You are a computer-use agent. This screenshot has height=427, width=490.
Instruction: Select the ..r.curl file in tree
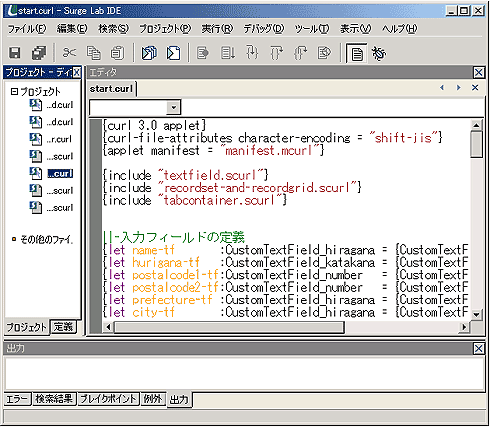[x=51, y=139]
